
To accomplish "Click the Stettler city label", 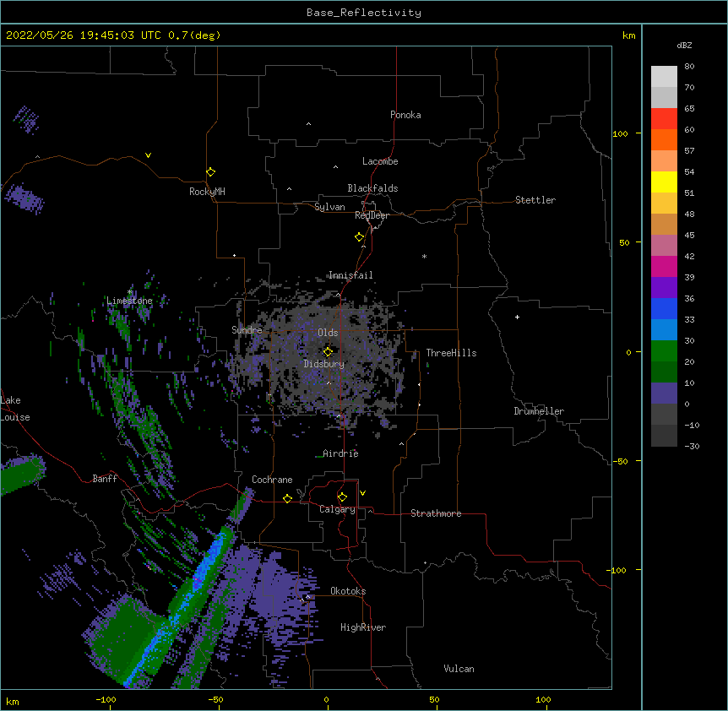I will click(535, 200).
